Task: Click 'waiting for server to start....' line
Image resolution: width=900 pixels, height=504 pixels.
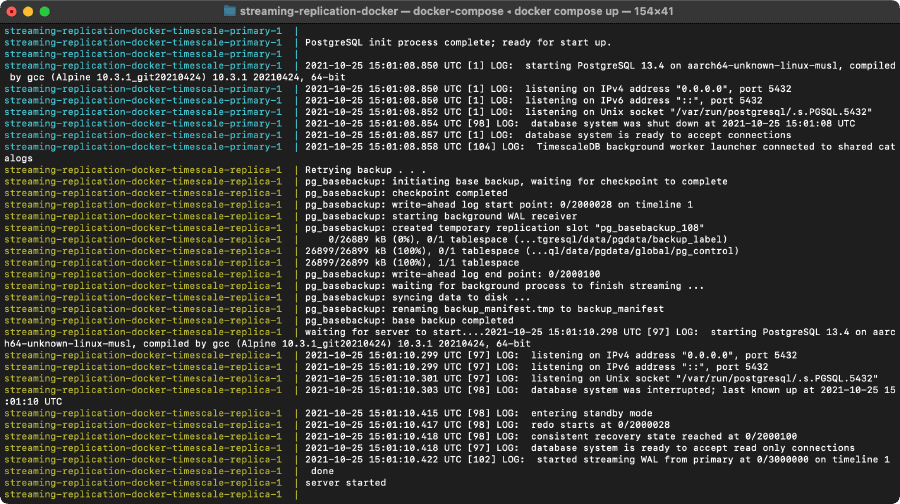Action: click(600, 332)
